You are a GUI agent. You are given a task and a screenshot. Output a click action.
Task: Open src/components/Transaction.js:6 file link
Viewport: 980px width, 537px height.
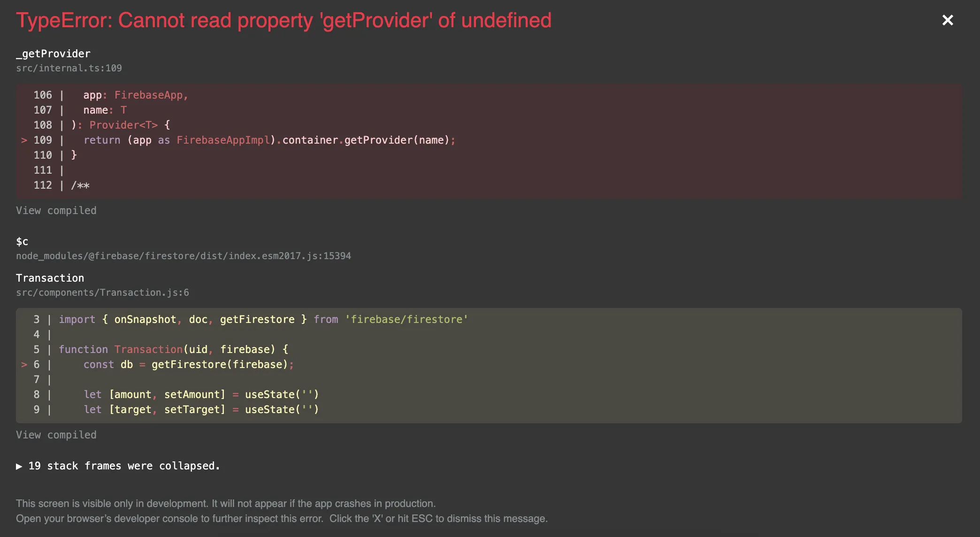pyautogui.click(x=102, y=292)
